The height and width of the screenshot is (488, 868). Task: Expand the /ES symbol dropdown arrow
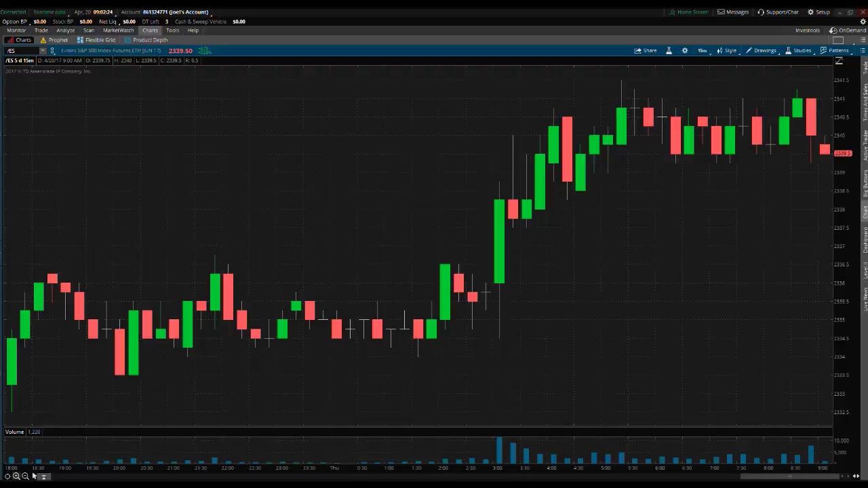click(43, 51)
